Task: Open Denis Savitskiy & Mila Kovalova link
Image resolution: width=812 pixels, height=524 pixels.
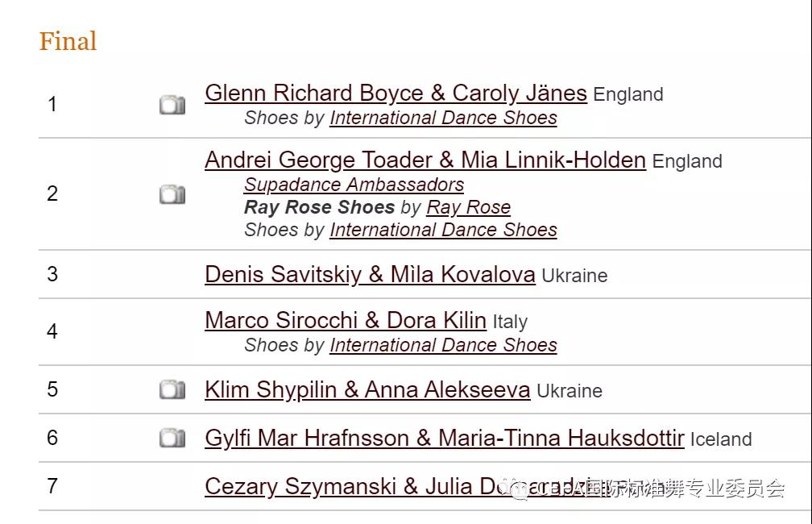Action: click(x=370, y=275)
